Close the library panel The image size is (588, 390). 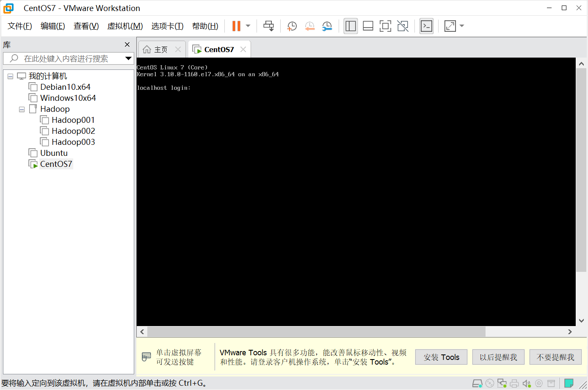click(127, 44)
